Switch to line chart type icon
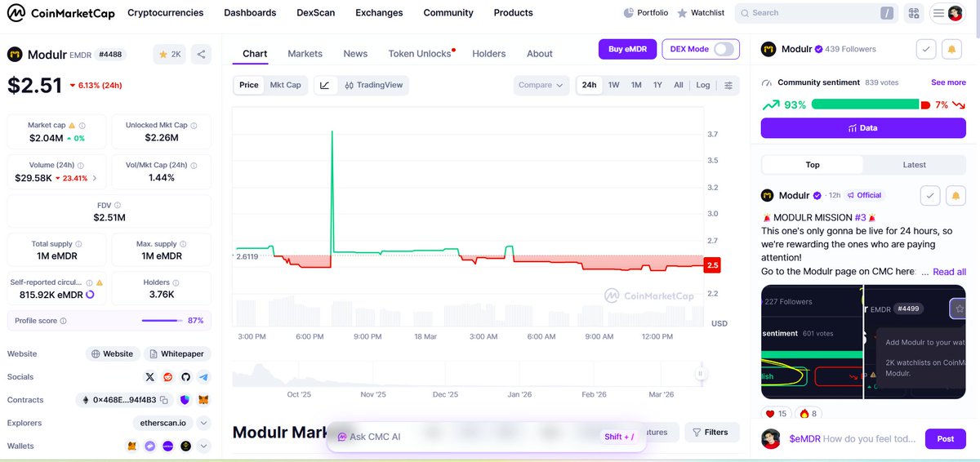The width and height of the screenshot is (980, 462). [324, 85]
